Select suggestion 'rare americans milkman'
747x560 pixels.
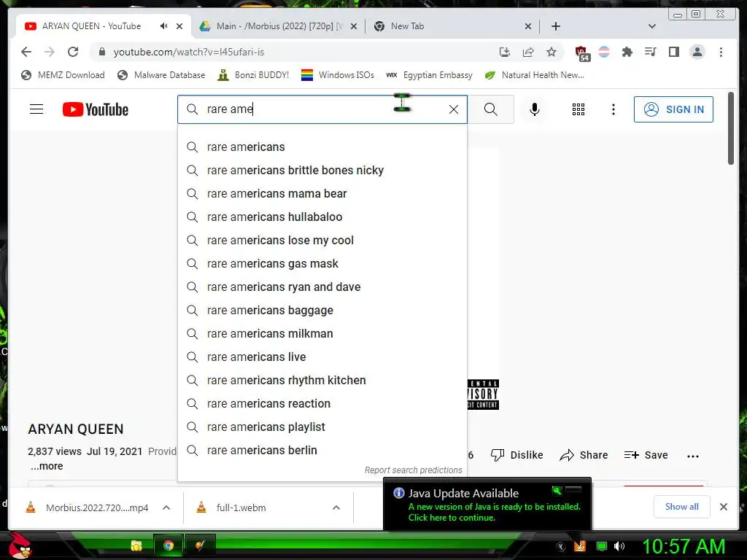point(322,334)
